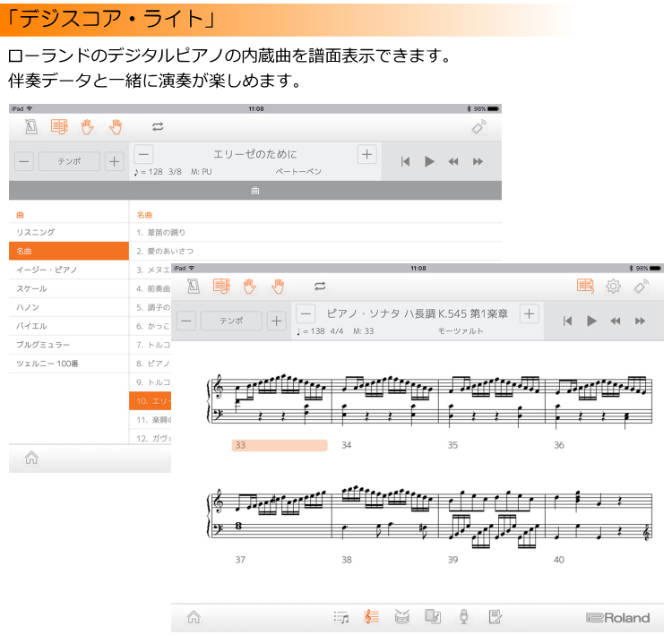Enable repeat in the song list window
Screen dimensions: 672x643
[x=158, y=127]
